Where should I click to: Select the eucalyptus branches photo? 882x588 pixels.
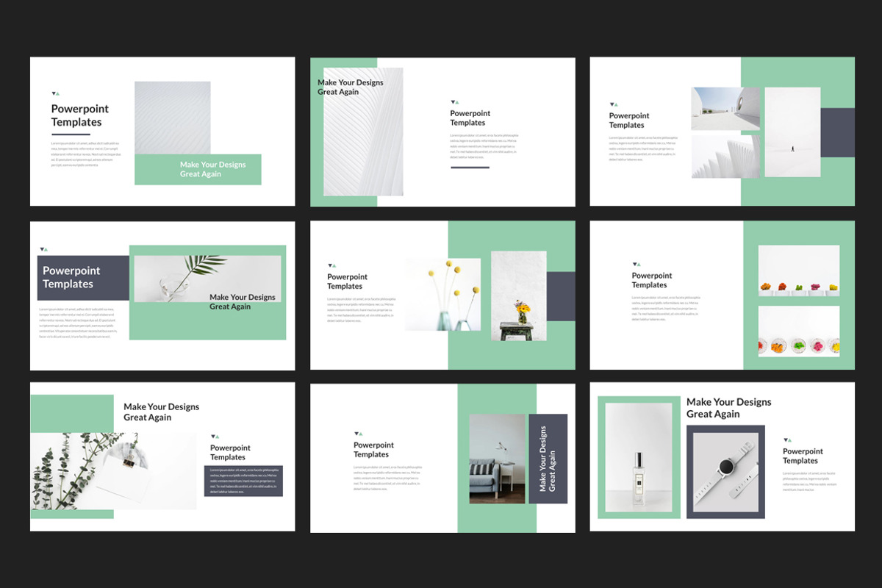pos(114,471)
